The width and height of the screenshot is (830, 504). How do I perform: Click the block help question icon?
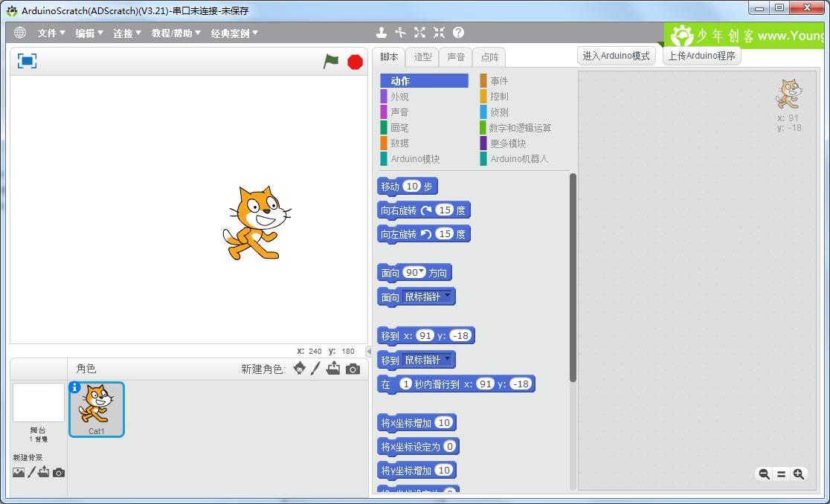(458, 33)
